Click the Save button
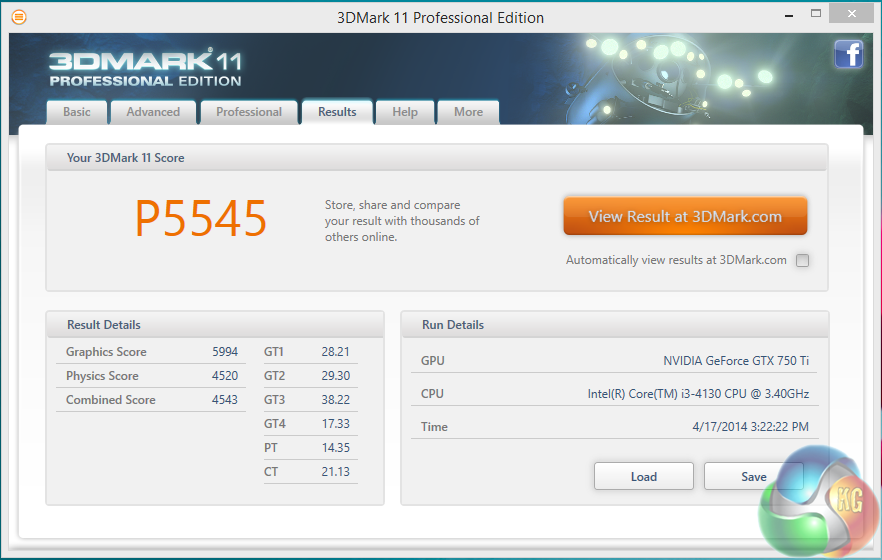The height and width of the screenshot is (560, 882). [753, 476]
